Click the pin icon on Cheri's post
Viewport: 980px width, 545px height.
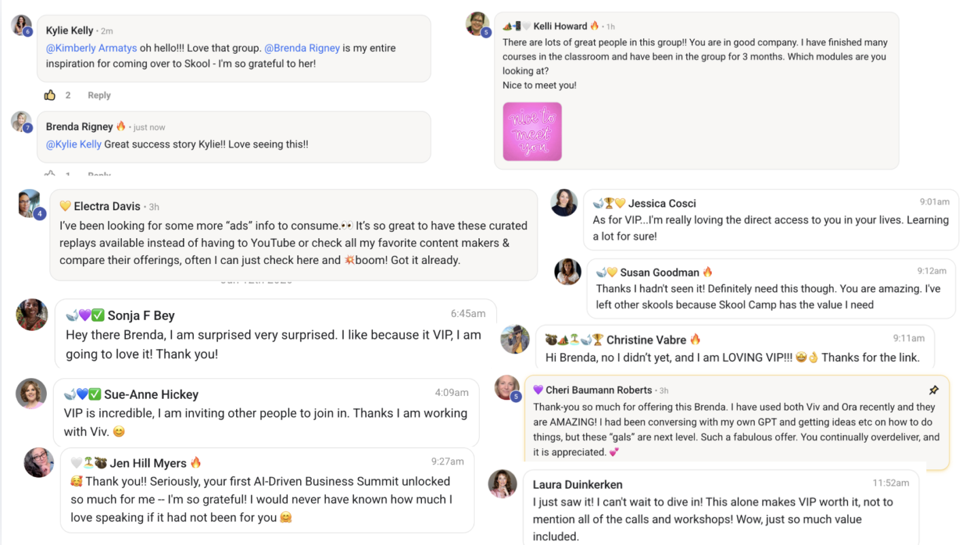pos(934,390)
